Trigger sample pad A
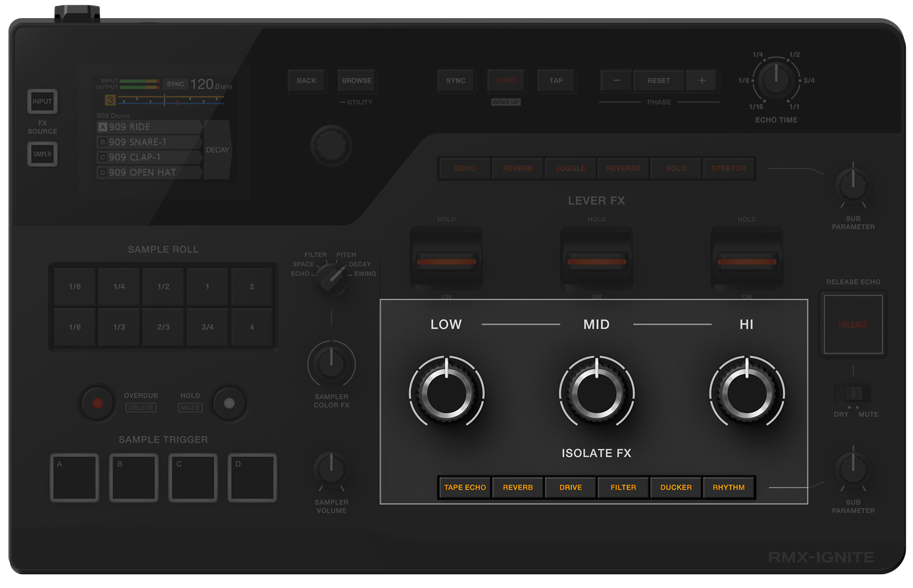This screenshot has height=588, width=913. click(x=74, y=477)
